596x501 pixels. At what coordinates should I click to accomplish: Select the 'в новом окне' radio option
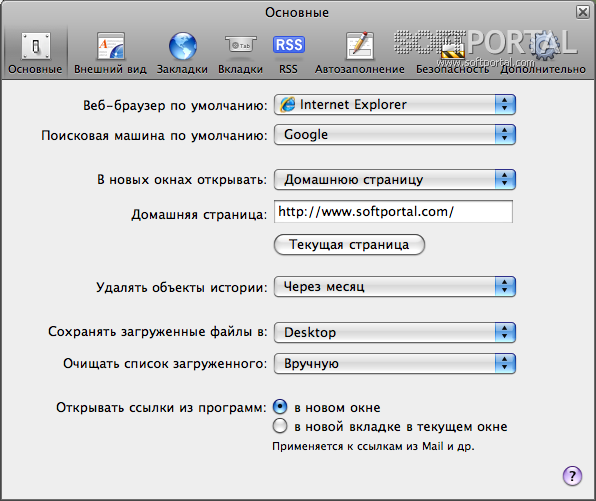click(280, 407)
